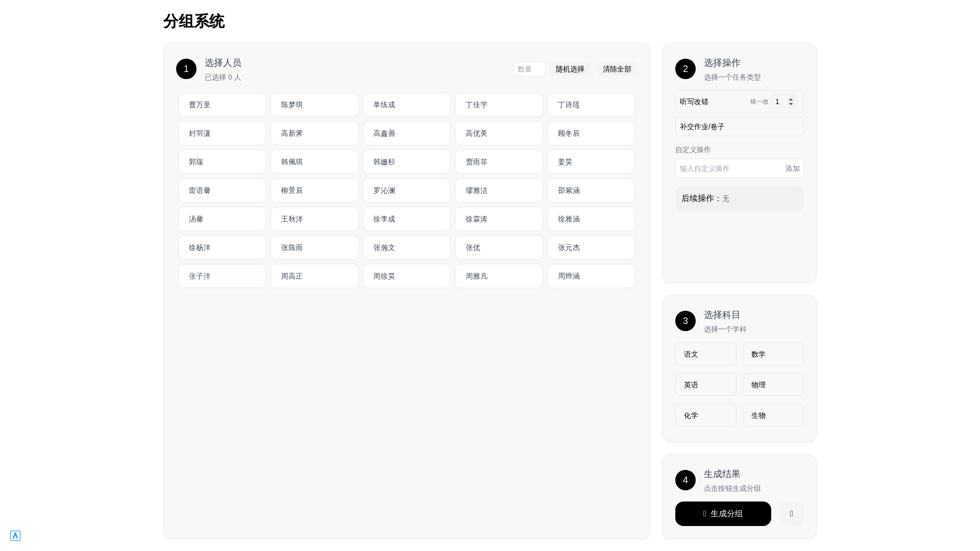Click the 张子洋 name card
This screenshot has width=980, height=551.
(222, 276)
